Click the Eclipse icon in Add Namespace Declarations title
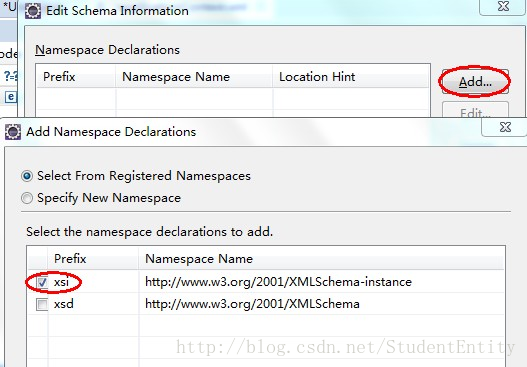The height and width of the screenshot is (367, 527). [13, 132]
